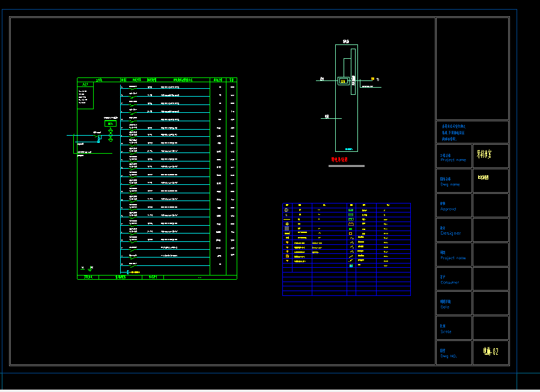The height and width of the screenshot is (392, 540).
Task: Click the cyan breaker symbol left of the Wh meter
Action: point(99,138)
